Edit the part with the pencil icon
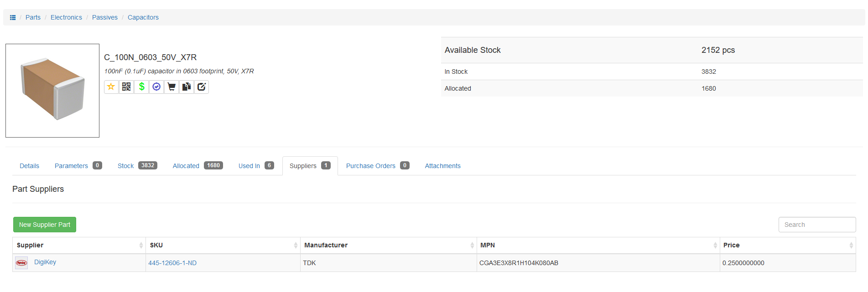 202,87
